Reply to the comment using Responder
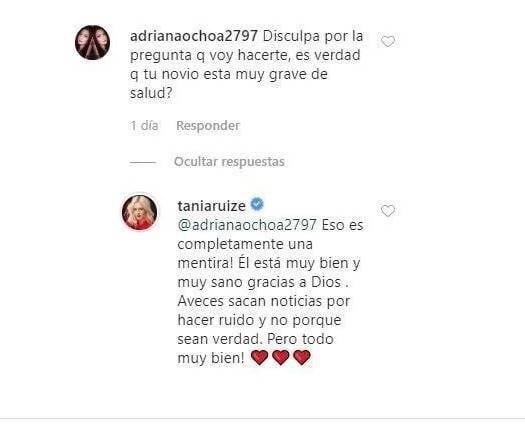This screenshot has width=525, height=436. [208, 126]
